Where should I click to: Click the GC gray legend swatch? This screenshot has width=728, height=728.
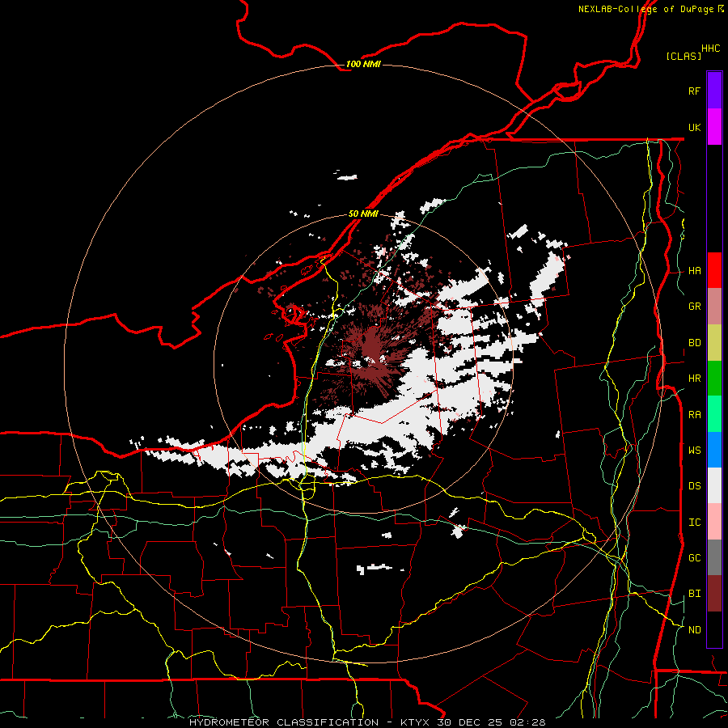coord(714,557)
